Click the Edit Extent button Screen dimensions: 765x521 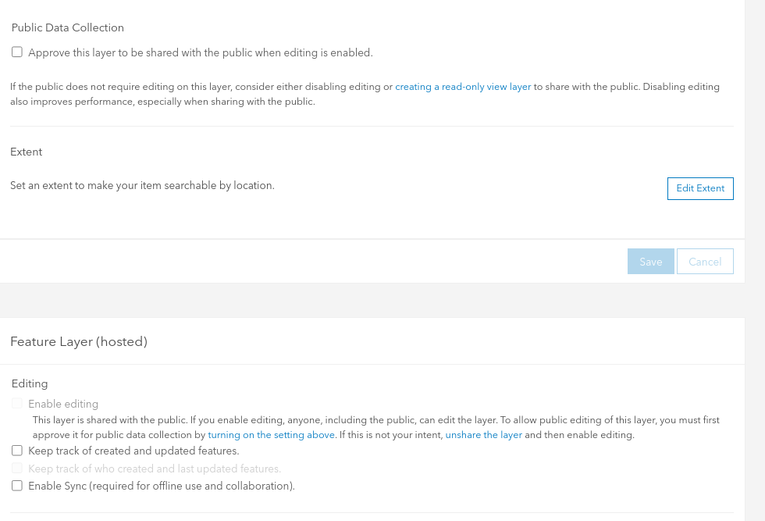pyautogui.click(x=700, y=188)
